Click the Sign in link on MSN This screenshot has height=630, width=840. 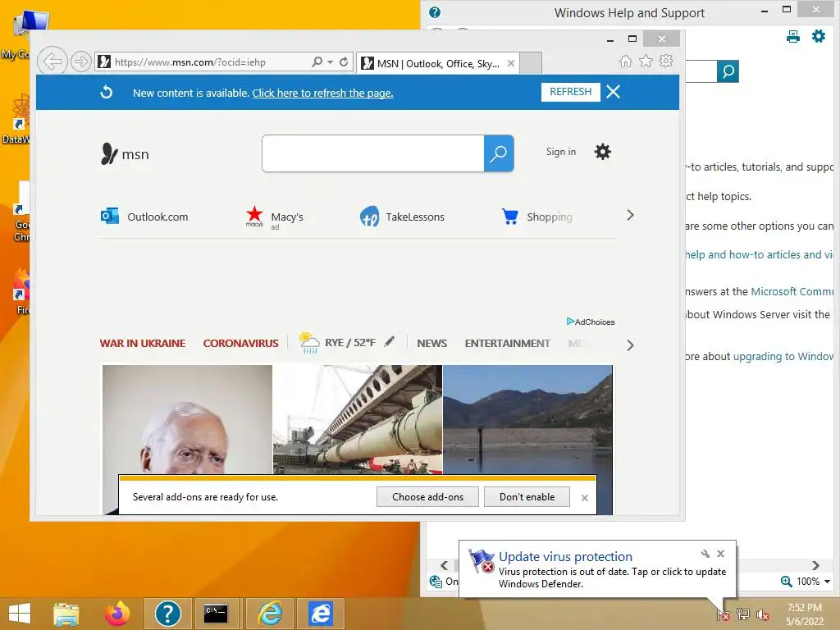tap(561, 152)
